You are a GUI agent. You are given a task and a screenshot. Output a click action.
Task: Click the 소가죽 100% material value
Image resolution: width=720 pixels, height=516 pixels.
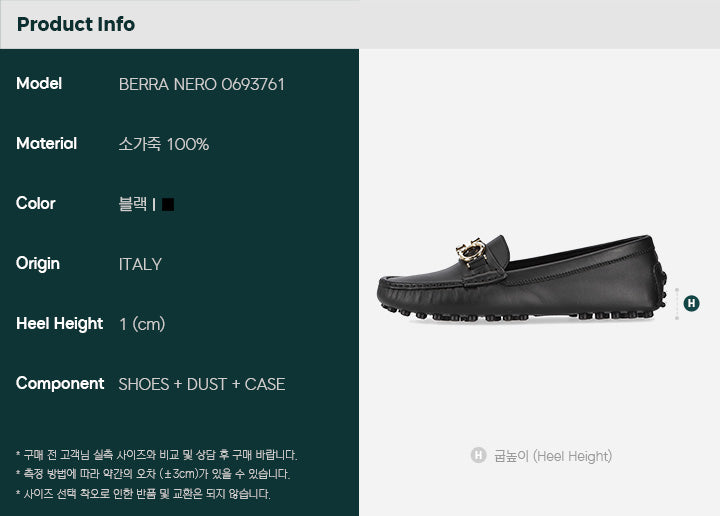[x=163, y=144]
